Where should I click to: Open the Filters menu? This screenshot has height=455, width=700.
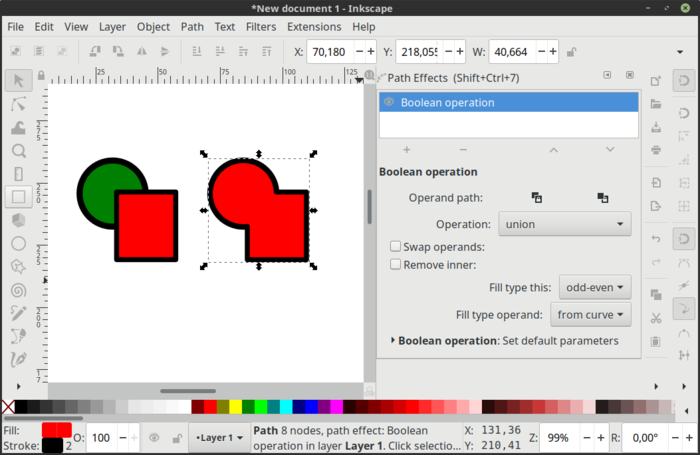[x=261, y=27]
